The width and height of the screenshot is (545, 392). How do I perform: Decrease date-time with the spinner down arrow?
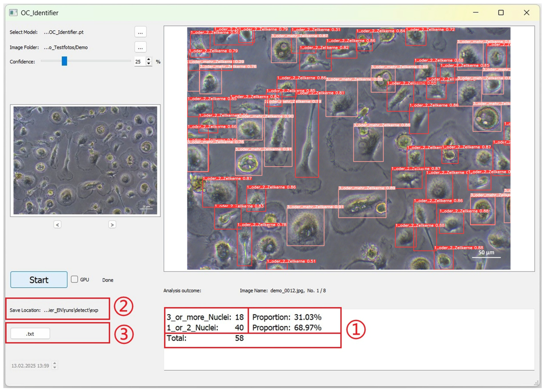55,367
